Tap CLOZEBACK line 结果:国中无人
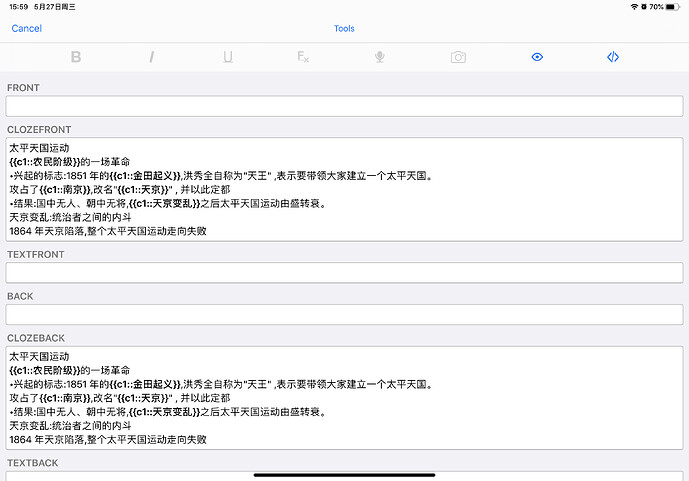The image size is (689, 481). 168,412
